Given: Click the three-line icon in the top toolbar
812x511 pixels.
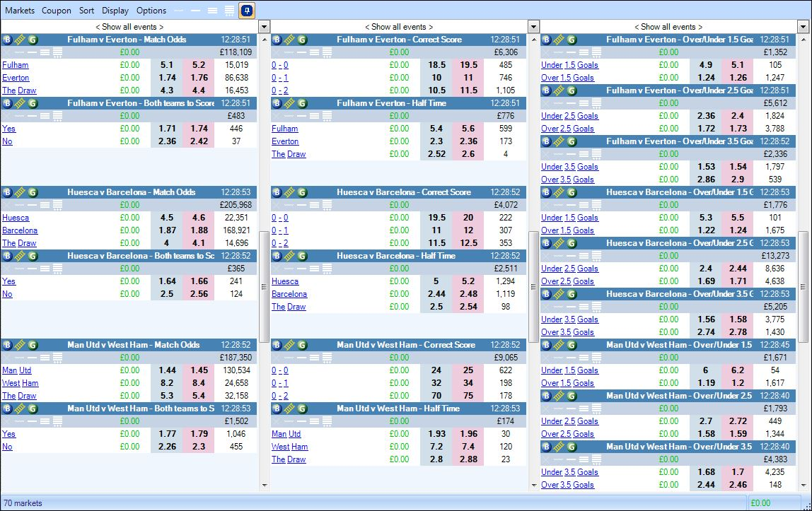Looking at the screenshot, I should (x=212, y=11).
